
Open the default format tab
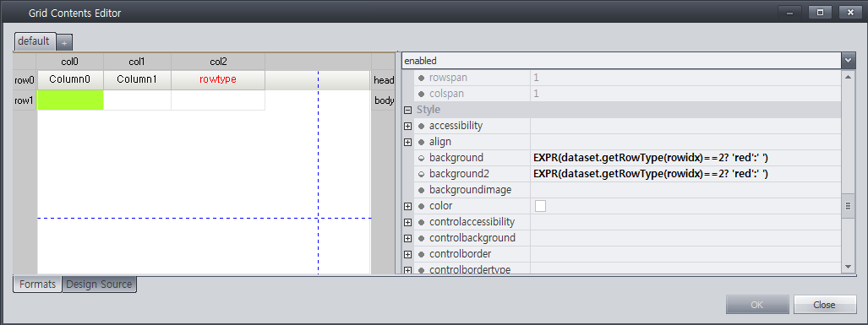pyautogui.click(x=35, y=41)
